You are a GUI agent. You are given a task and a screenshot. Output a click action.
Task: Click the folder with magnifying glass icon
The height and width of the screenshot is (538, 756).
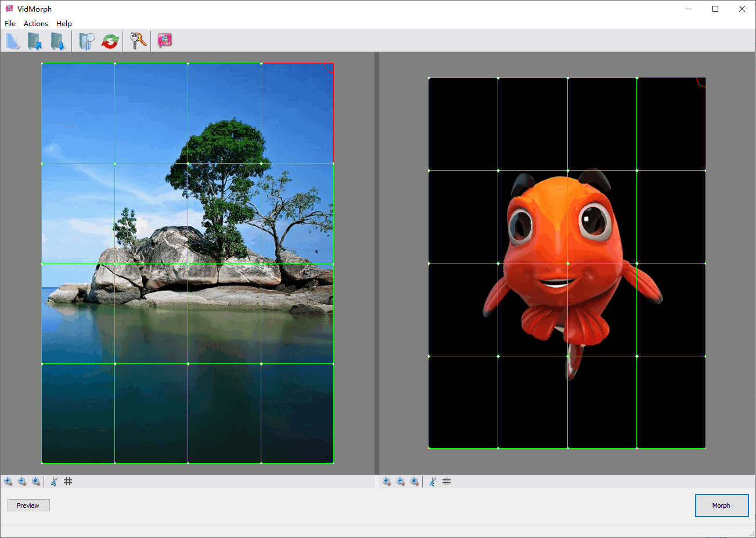[87, 41]
